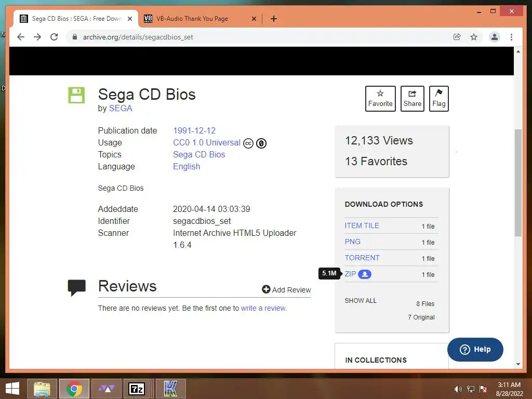This screenshot has width=532, height=399.
Task: Open 7-Zip from the taskbar
Action: click(x=137, y=389)
